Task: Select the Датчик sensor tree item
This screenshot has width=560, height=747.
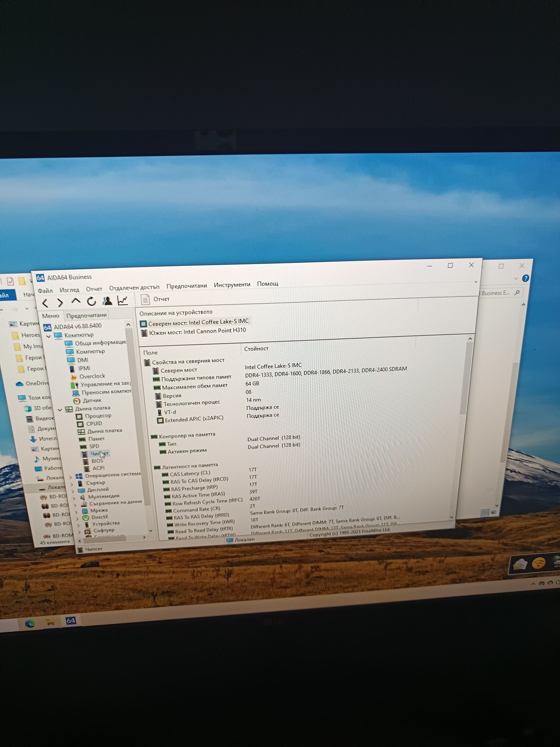Action: 88,400
